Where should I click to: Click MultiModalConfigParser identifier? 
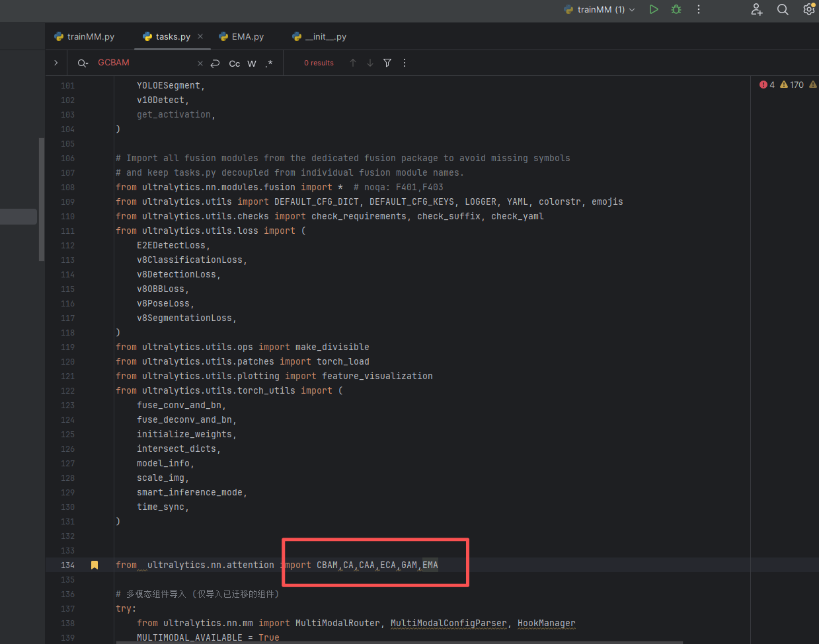coord(449,623)
